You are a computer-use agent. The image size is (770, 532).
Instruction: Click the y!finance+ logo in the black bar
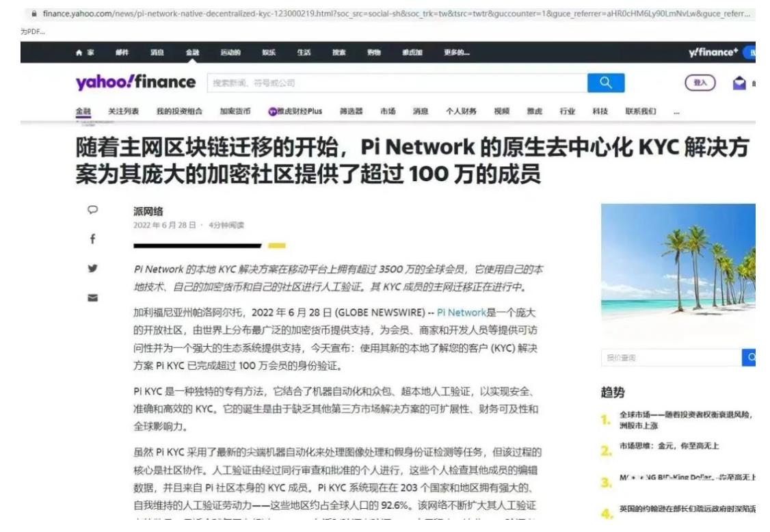coord(713,52)
